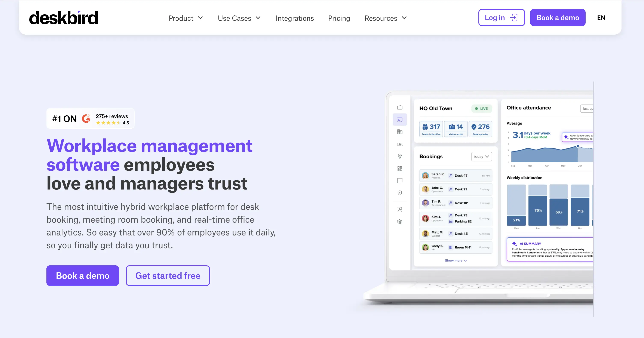The image size is (644, 338).
Task: Click the visitor badge icon beside 14
Action: point(451,127)
